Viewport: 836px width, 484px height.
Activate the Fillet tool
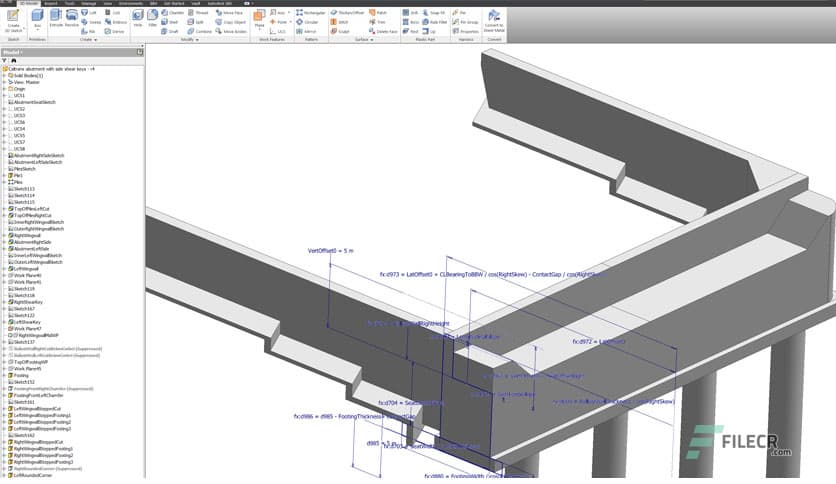pos(152,19)
